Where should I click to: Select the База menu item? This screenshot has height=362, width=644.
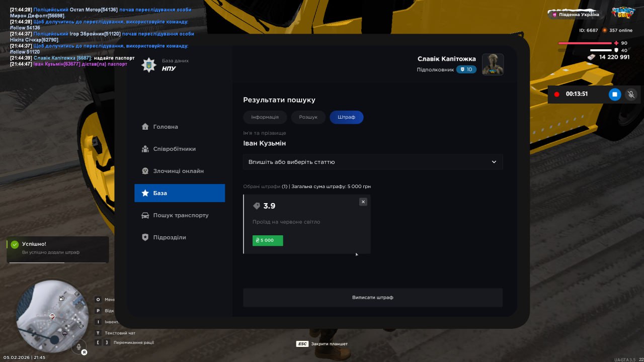coord(180,193)
